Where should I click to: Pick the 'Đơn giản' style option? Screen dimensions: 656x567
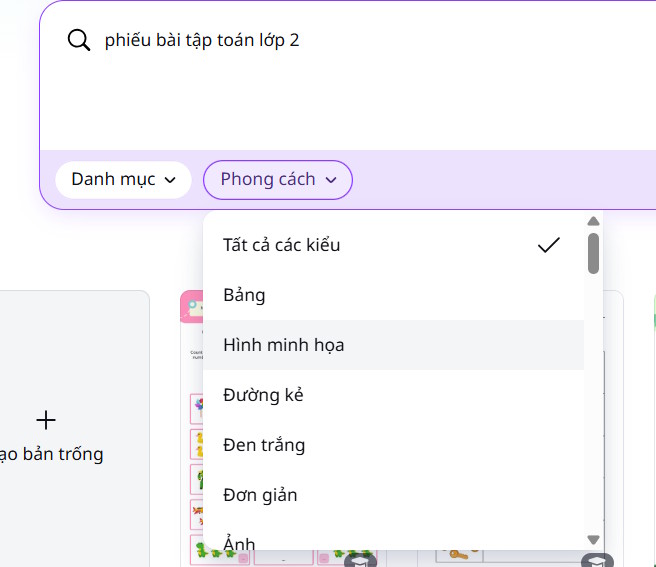coord(393,495)
